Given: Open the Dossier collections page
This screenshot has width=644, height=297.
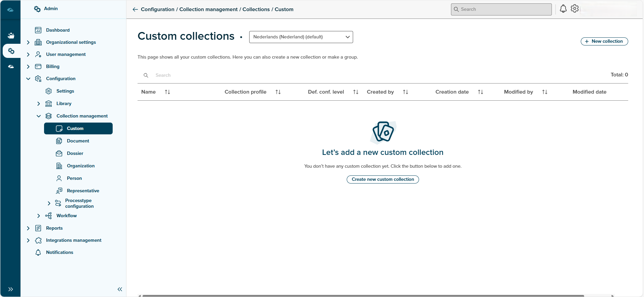Looking at the screenshot, I should pos(75,154).
